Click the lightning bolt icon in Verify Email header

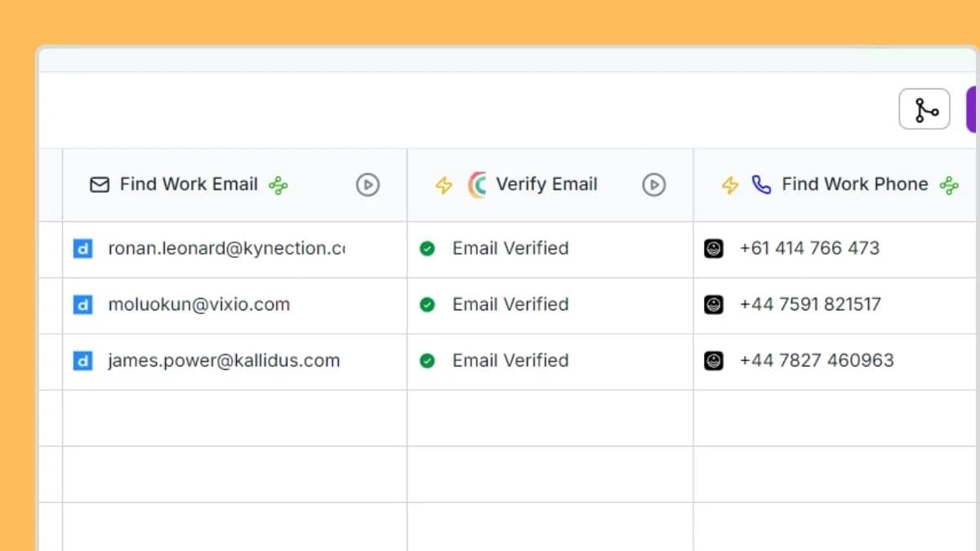443,184
